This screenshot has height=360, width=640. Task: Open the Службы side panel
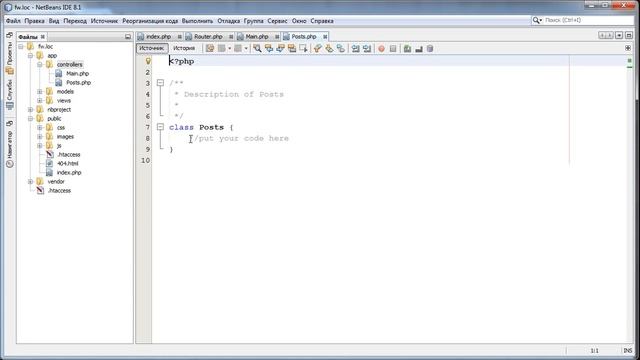10,95
